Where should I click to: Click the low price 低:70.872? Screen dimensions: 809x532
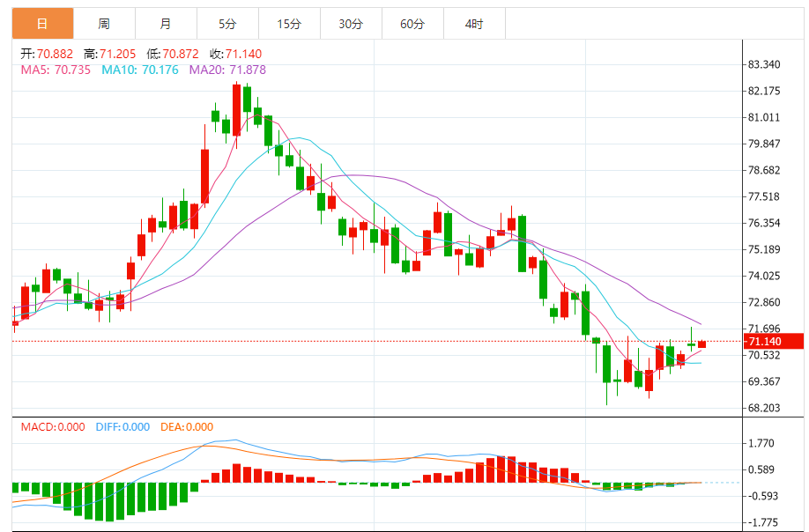coord(173,54)
